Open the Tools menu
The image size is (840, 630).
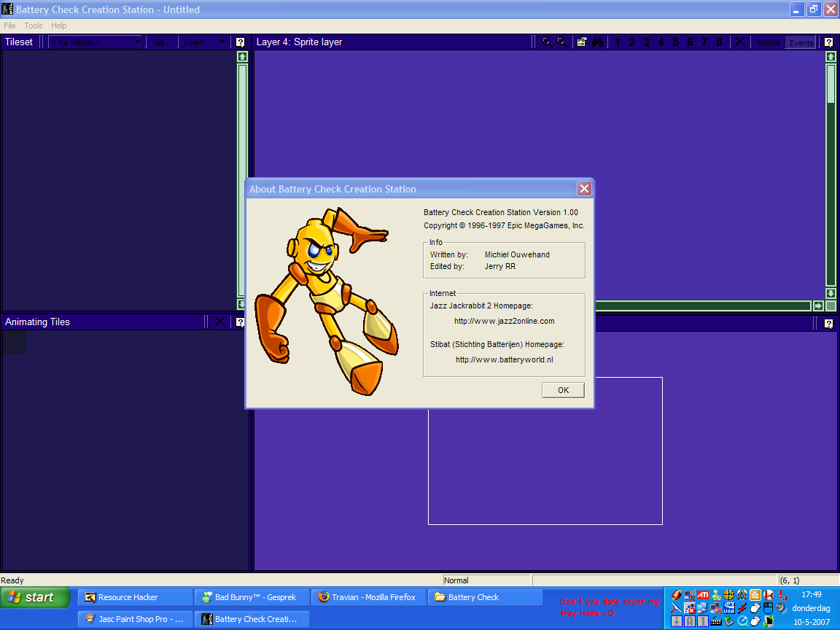pos(34,26)
